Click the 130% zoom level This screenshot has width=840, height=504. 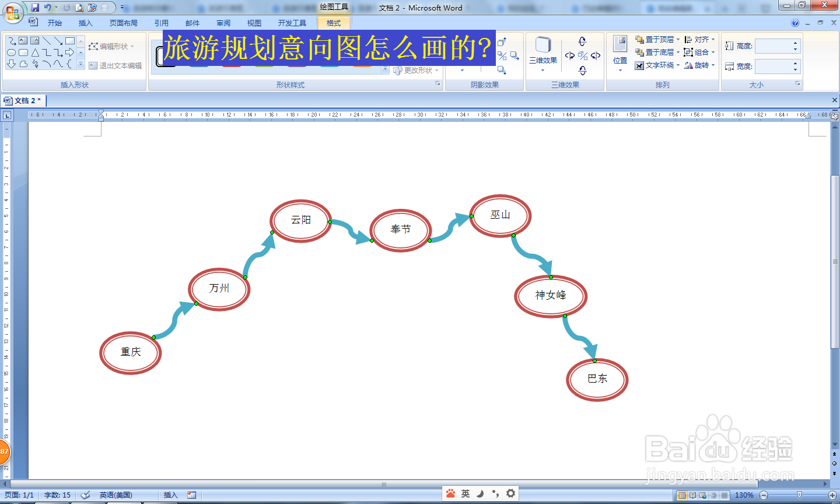coord(744,495)
